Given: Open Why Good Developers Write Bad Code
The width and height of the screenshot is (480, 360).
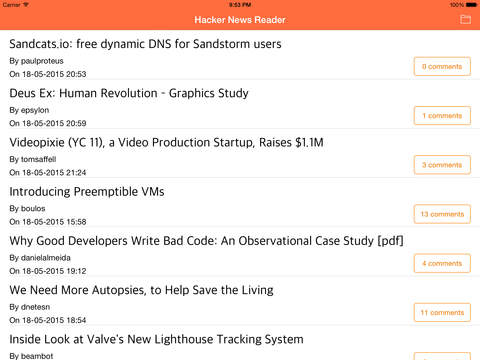Looking at the screenshot, I should [206, 241].
